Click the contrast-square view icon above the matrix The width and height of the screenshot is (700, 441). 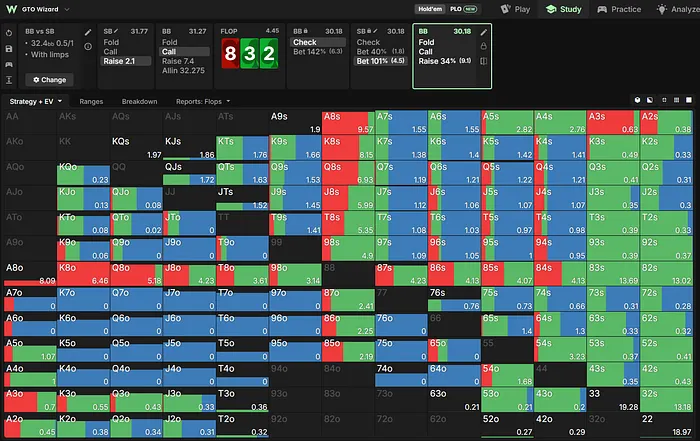(650, 100)
